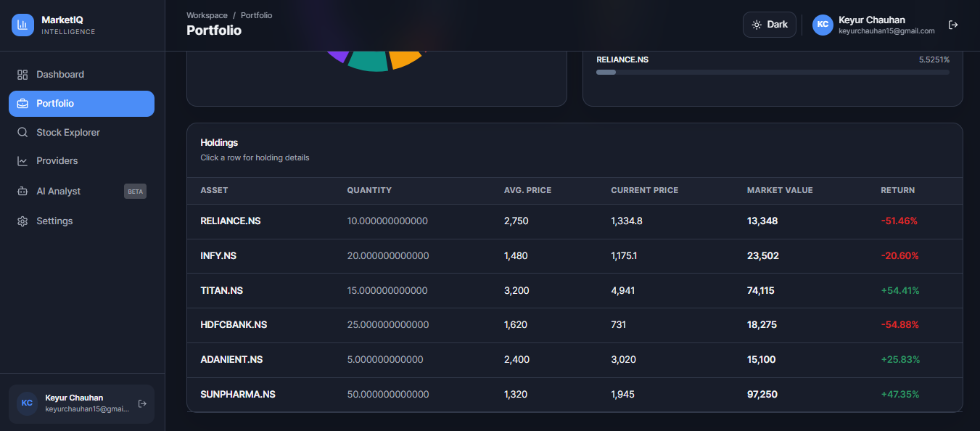
Task: Click the AI Analyst robot icon
Action: pos(22,192)
